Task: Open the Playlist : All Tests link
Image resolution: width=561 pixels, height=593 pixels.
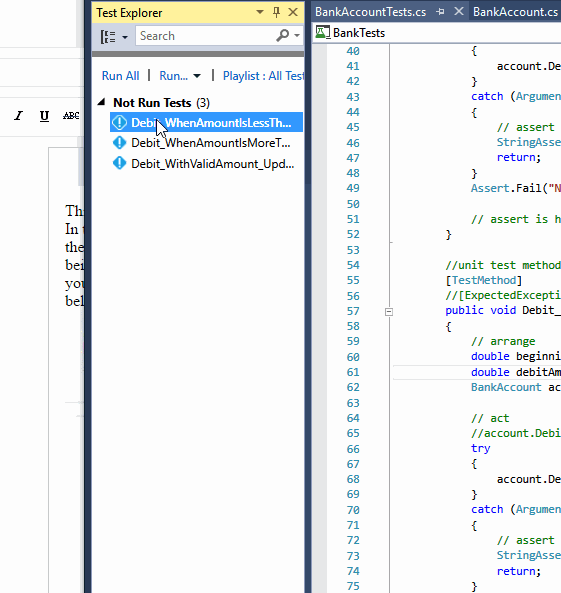Action: tap(263, 76)
